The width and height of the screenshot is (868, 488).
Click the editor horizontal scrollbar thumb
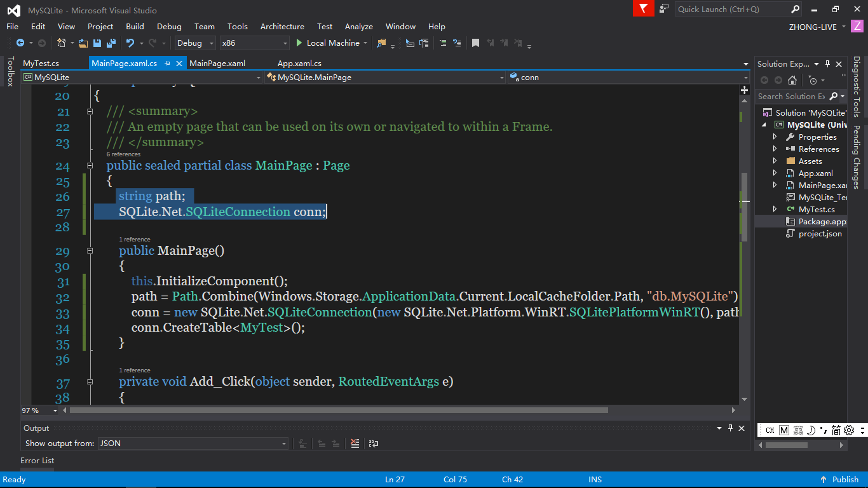pyautogui.click(x=339, y=410)
